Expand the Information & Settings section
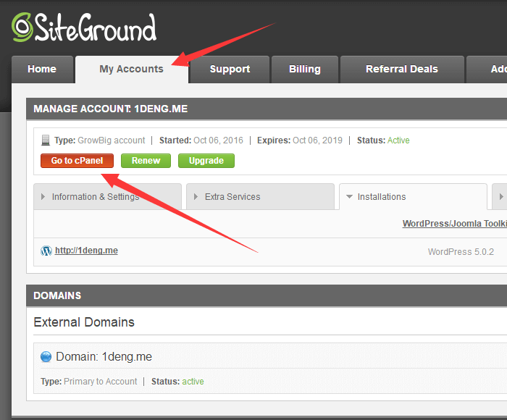Image resolution: width=507 pixels, height=420 pixels. (x=108, y=196)
